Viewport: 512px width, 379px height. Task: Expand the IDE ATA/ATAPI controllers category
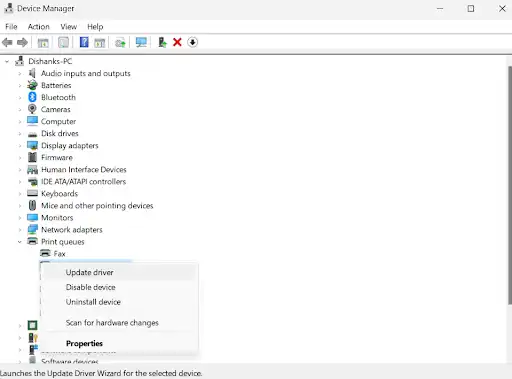pos(20,182)
